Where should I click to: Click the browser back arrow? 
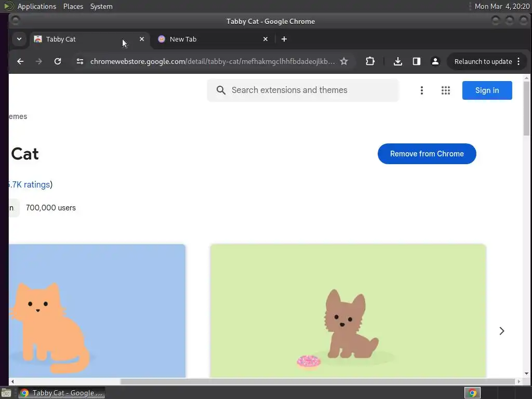click(x=20, y=61)
